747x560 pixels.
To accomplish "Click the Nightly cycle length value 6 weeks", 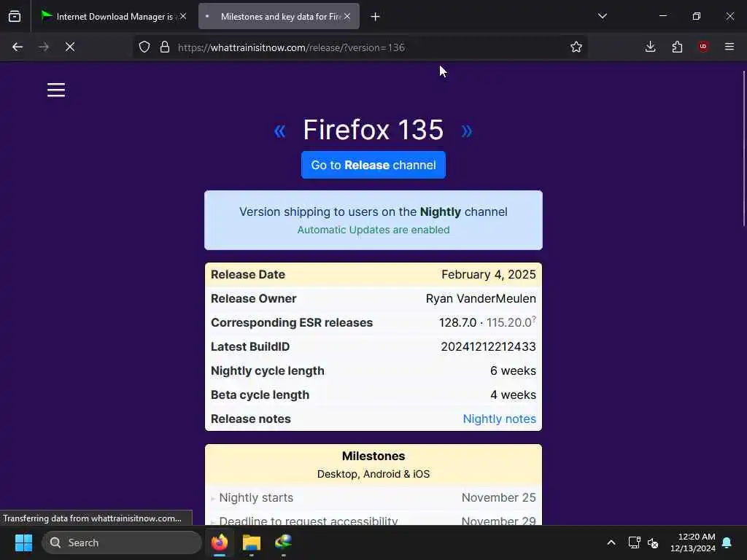I will tap(513, 370).
